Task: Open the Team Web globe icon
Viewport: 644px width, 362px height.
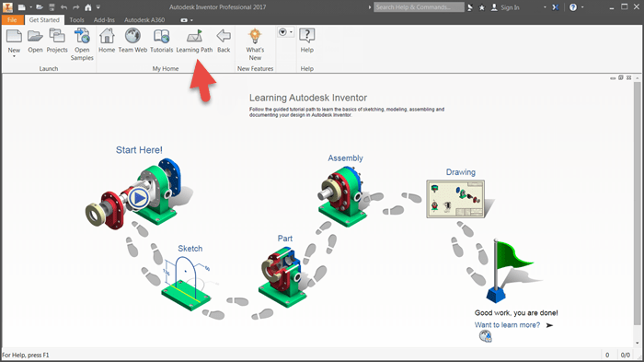Action: [132, 36]
